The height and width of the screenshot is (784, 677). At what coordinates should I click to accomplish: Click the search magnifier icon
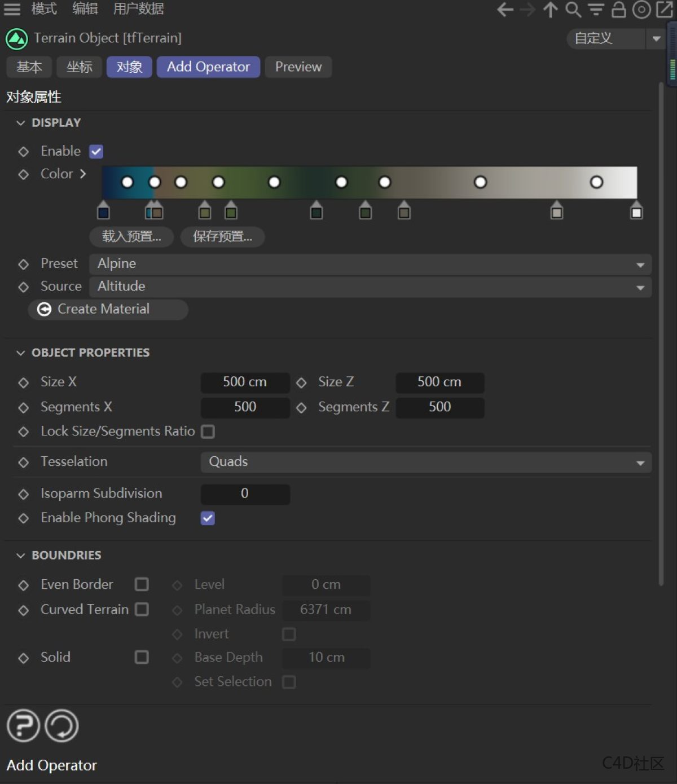(572, 10)
